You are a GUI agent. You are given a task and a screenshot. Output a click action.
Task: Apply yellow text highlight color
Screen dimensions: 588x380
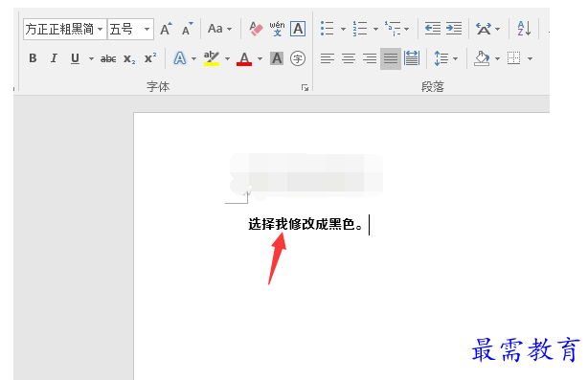click(x=212, y=58)
